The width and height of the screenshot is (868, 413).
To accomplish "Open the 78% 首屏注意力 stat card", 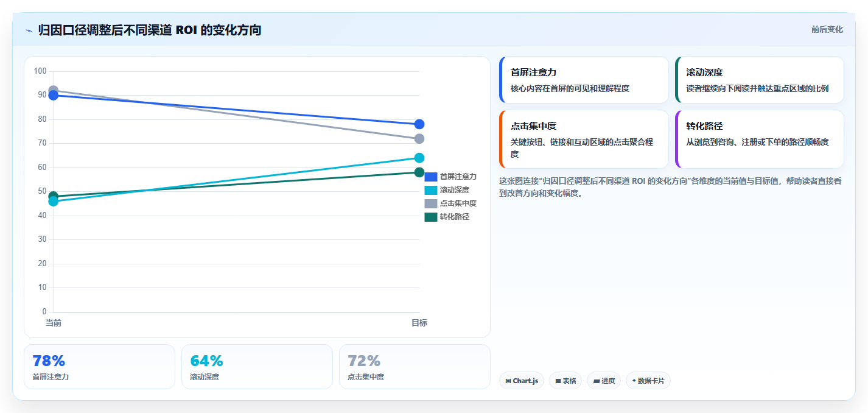I will tap(99, 367).
